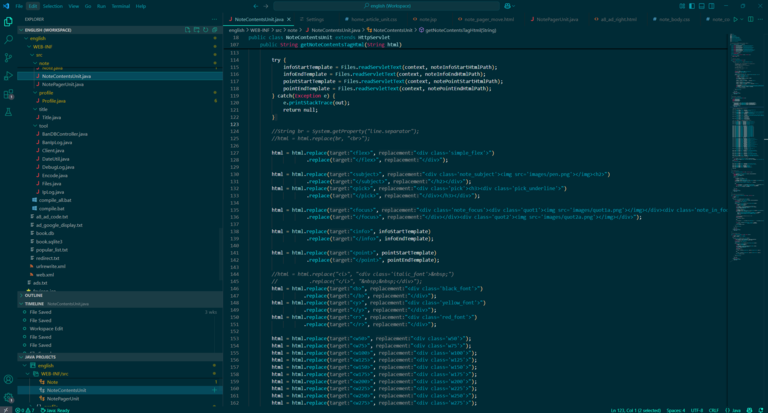Image resolution: width=768 pixels, height=413 pixels.
Task: Toggle the secondary side bar
Action: tap(711, 6)
